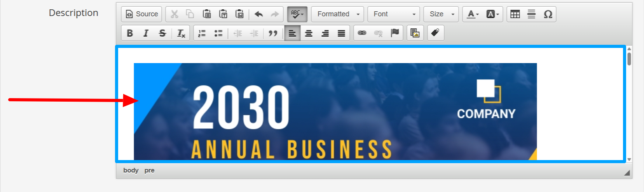644x192 pixels.
Task: Toggle Strikethrough formatting
Action: 162,33
